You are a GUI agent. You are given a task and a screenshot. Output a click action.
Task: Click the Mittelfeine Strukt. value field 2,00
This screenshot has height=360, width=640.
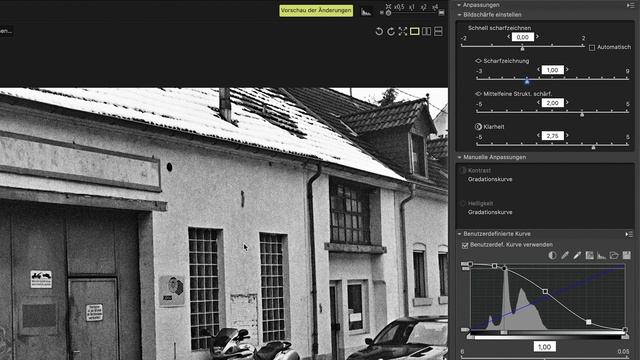552,103
